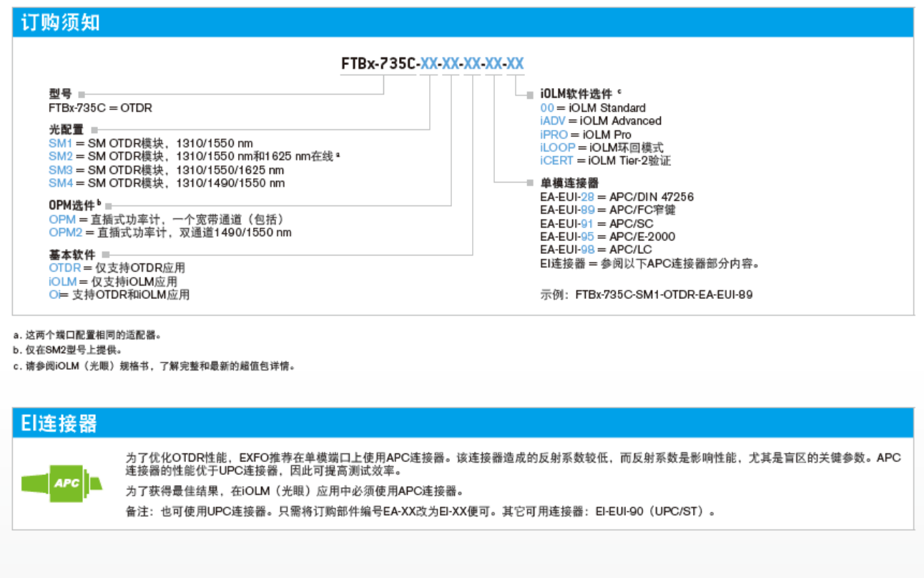This screenshot has width=924, height=578.
Task: Click the "单模连接器" label
Action: point(569,183)
